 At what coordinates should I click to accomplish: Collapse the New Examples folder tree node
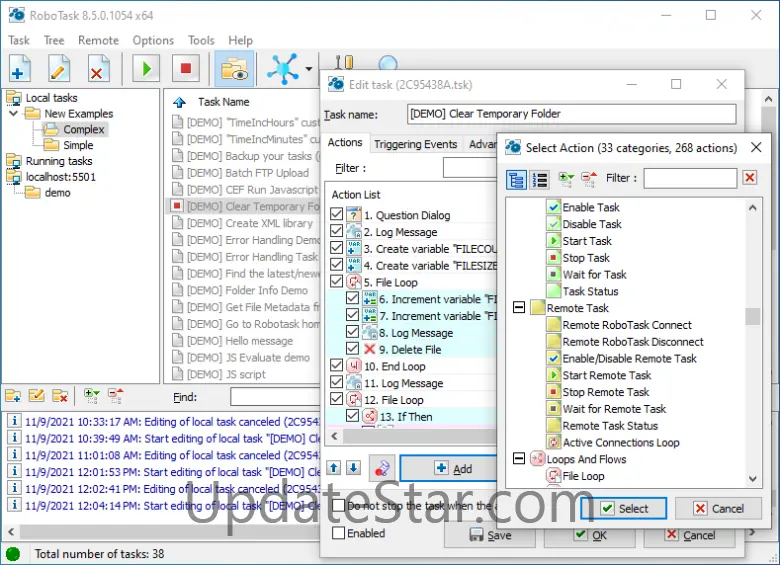14,113
